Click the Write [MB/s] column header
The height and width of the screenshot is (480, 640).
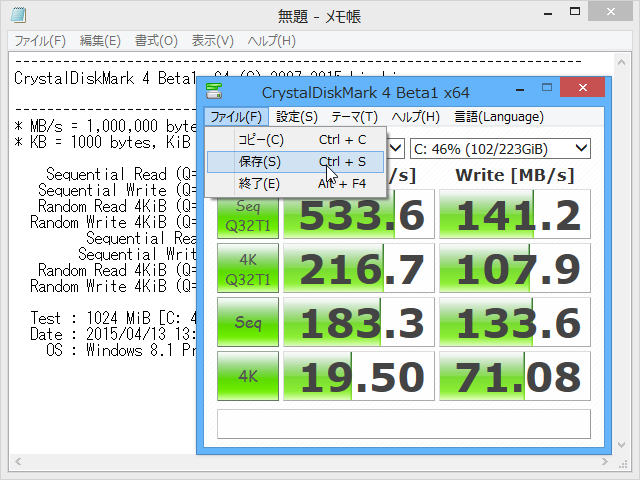[515, 176]
